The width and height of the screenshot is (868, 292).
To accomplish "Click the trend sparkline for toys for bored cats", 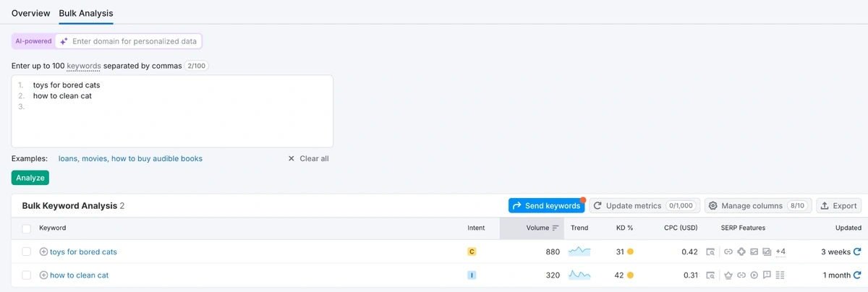I will (x=579, y=252).
